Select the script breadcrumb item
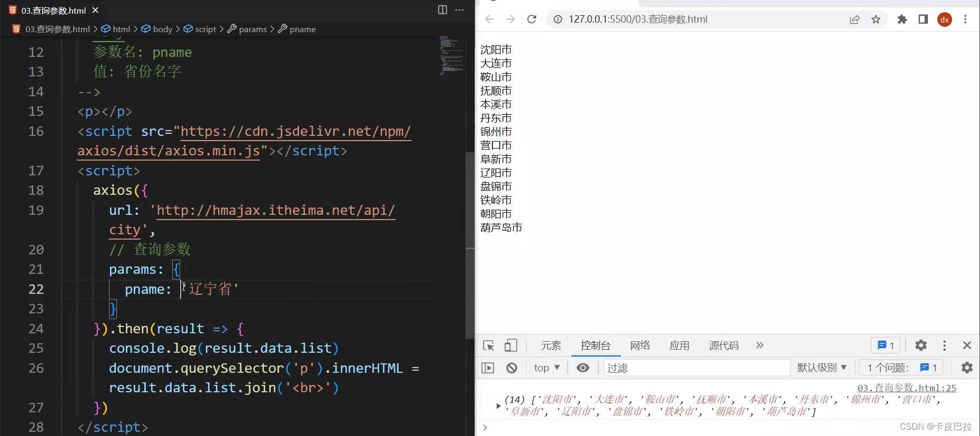980x436 pixels. pyautogui.click(x=200, y=29)
